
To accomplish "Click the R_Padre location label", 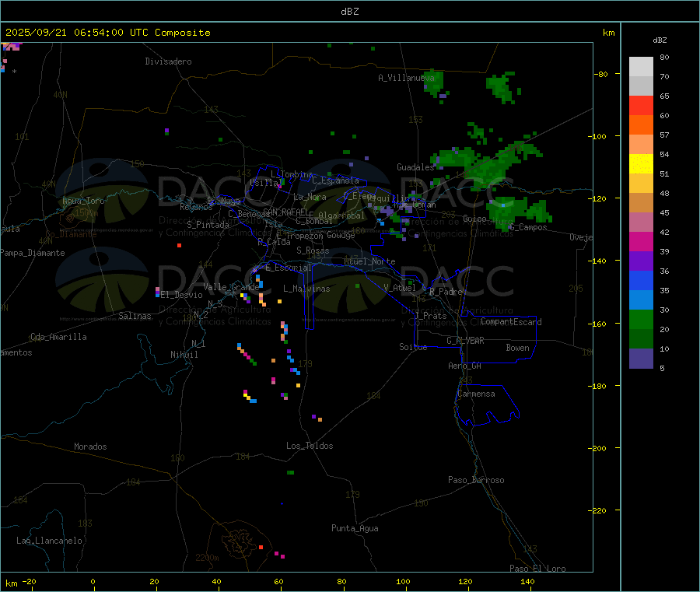I will [x=446, y=292].
